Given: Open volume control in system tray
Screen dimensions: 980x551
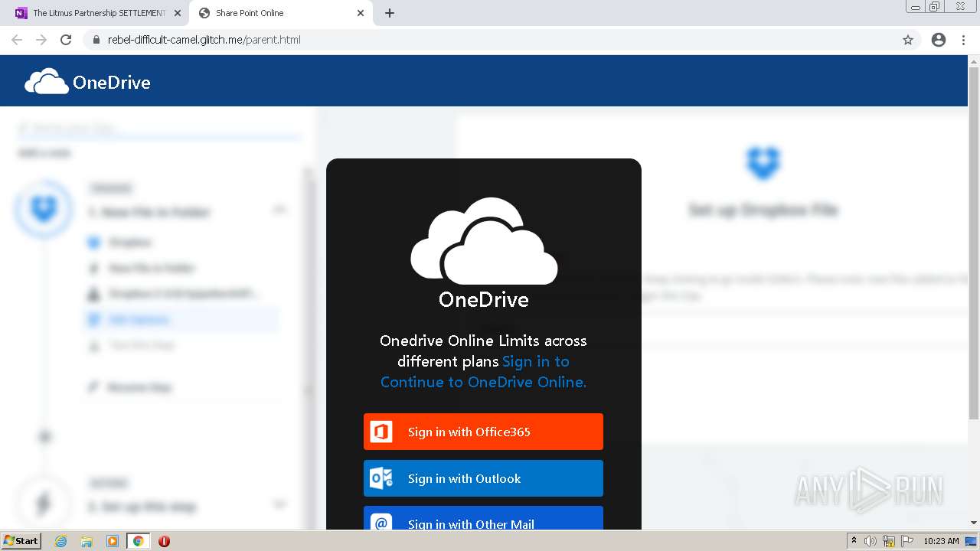Looking at the screenshot, I should pos(871,541).
